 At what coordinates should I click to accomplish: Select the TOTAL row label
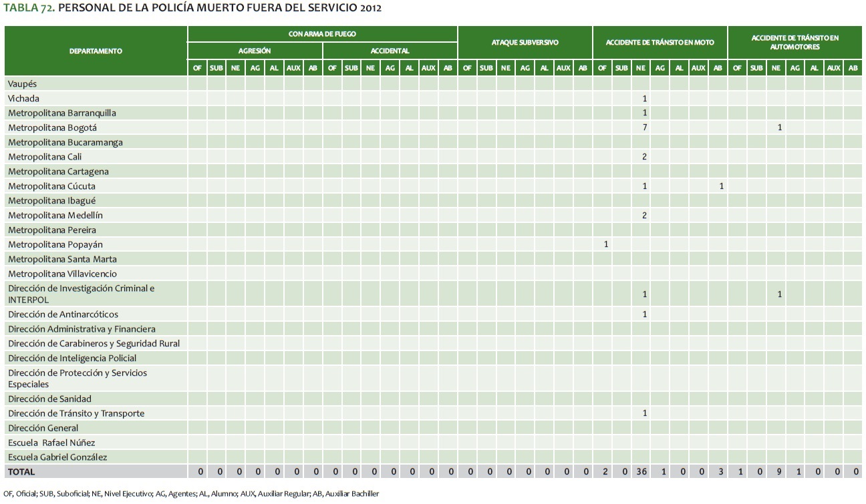21,472
